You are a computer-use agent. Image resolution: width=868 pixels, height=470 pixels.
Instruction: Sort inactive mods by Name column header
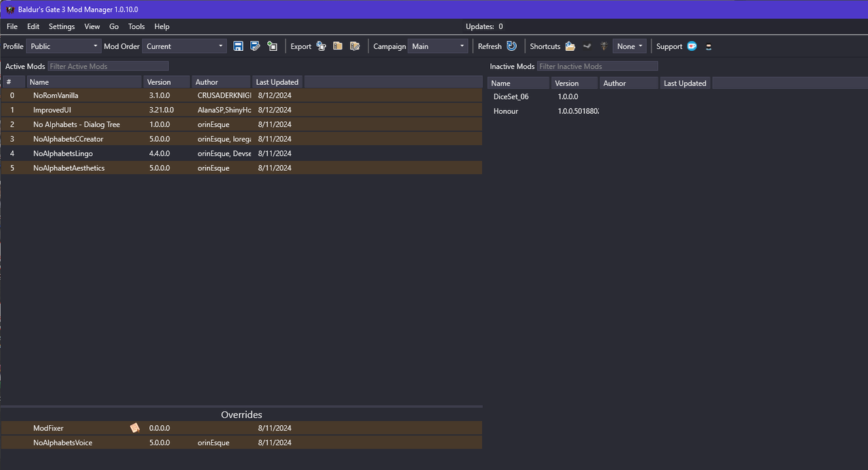(x=519, y=83)
